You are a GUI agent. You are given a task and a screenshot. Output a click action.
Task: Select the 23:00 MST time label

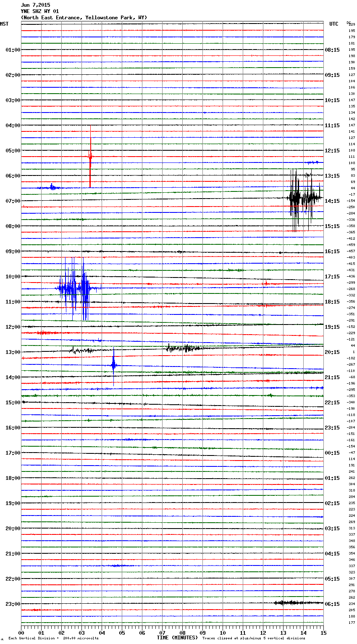tap(13, 604)
